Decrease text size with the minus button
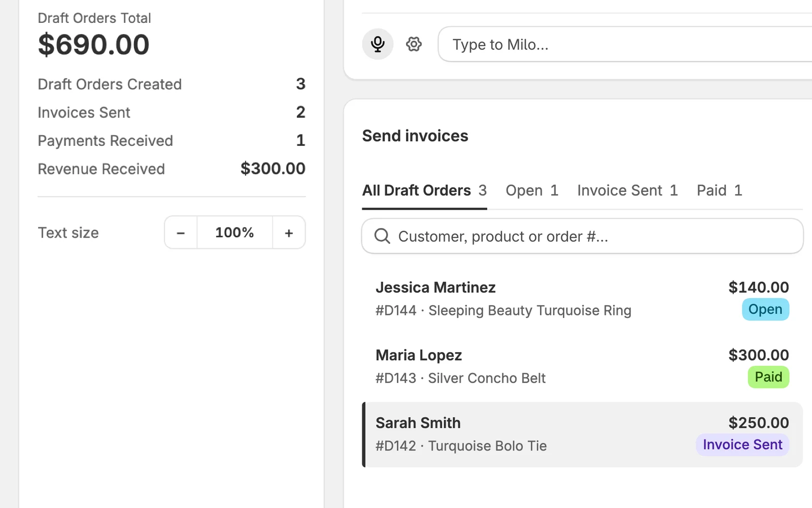Viewport: 812px width, 508px height. 181,233
